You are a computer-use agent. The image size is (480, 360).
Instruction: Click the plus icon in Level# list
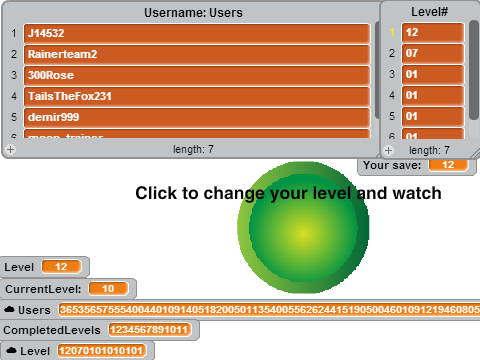388,150
